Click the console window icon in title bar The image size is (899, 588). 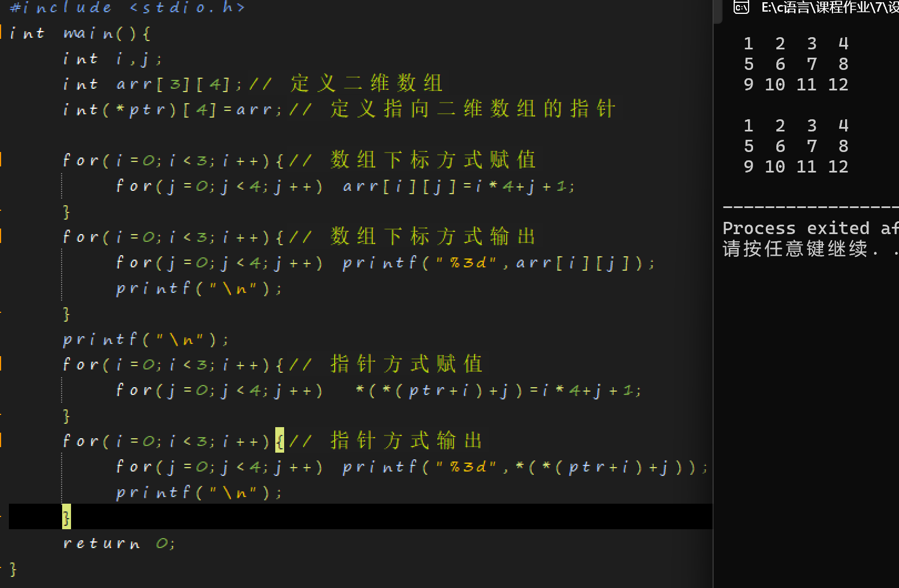click(741, 7)
